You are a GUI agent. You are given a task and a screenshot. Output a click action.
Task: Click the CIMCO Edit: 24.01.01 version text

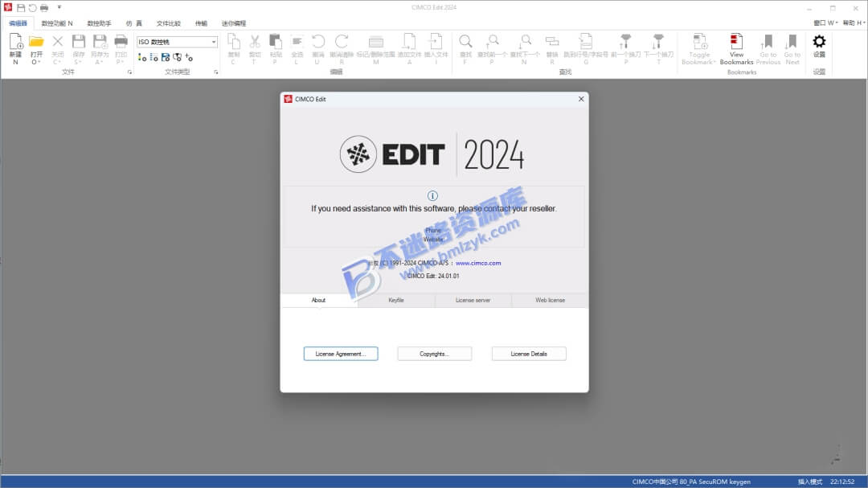pyautogui.click(x=433, y=276)
